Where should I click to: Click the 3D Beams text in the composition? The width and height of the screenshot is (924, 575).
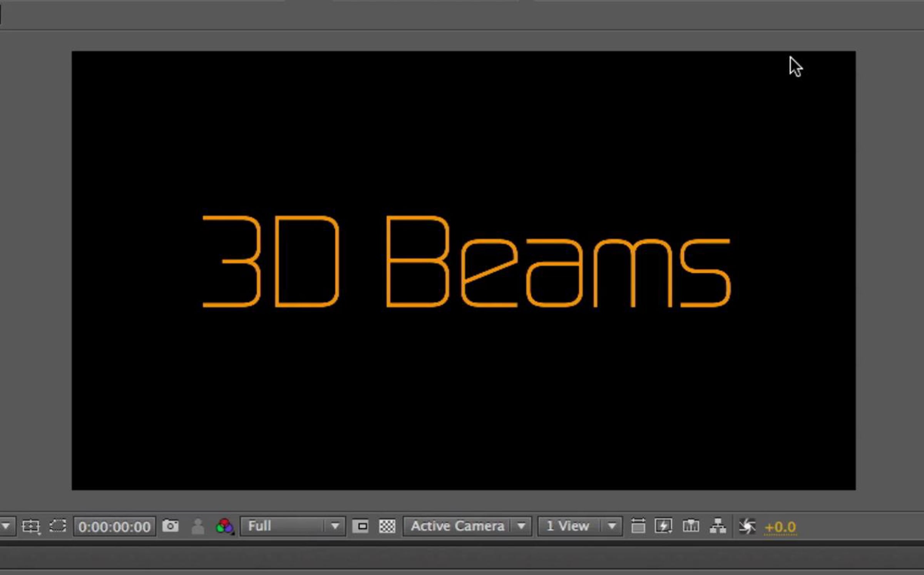coord(467,262)
